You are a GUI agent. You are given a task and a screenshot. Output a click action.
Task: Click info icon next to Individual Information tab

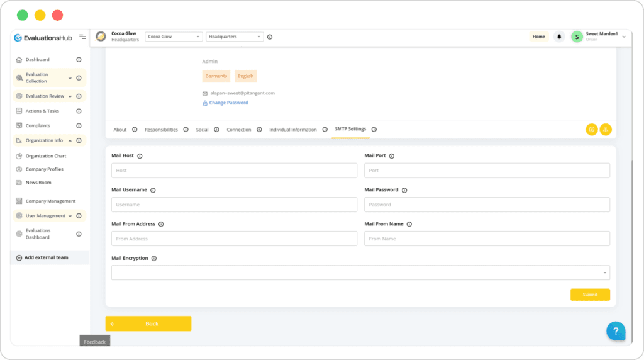[x=325, y=130]
